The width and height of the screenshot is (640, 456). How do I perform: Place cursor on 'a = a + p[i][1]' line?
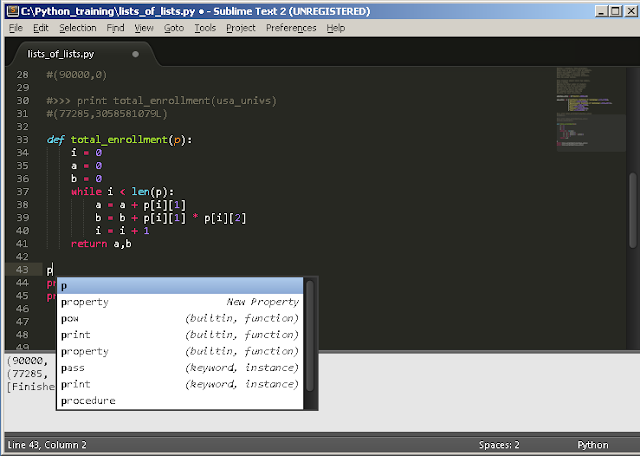pos(140,205)
